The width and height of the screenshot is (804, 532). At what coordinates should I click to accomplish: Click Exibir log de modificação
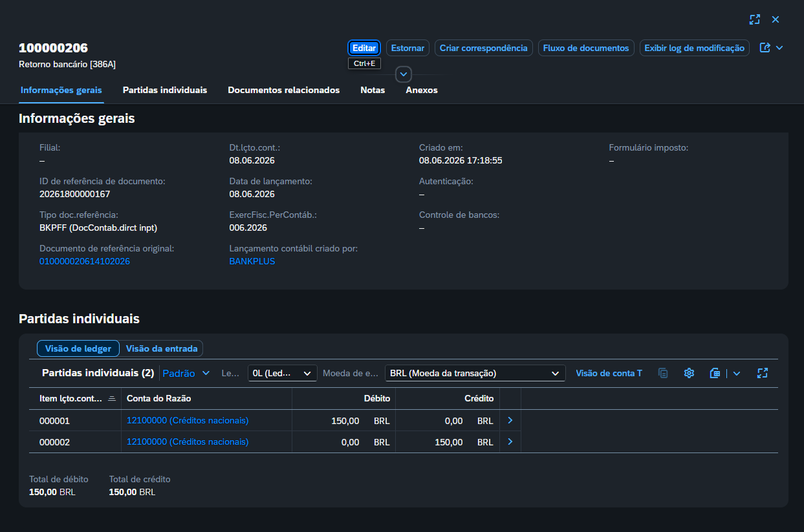[695, 48]
